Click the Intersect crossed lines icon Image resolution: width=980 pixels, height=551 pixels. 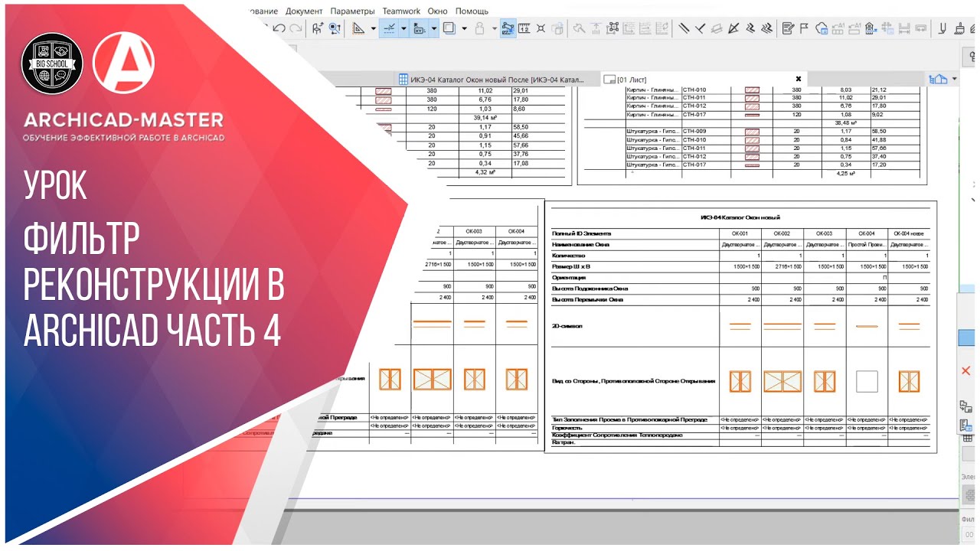click(733, 28)
